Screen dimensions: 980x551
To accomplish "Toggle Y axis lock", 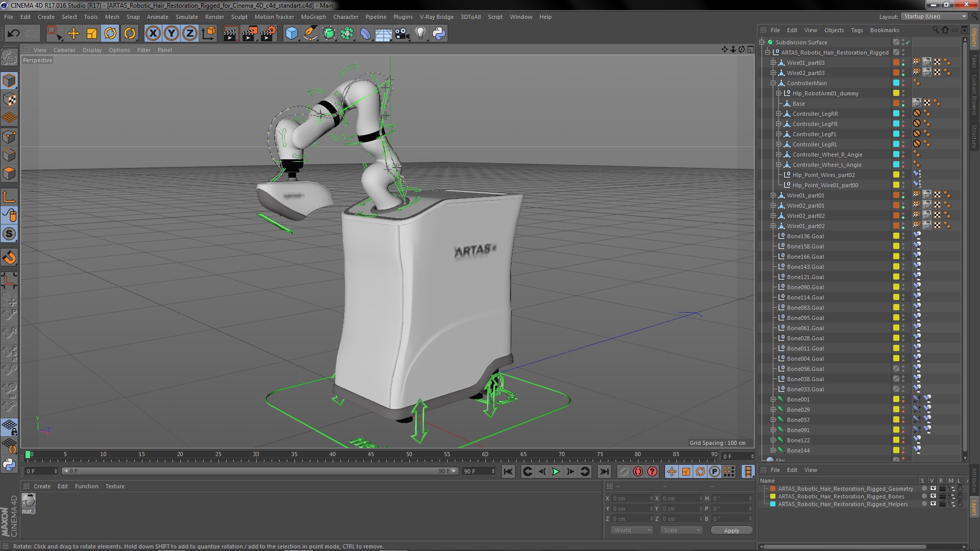I will click(x=171, y=34).
